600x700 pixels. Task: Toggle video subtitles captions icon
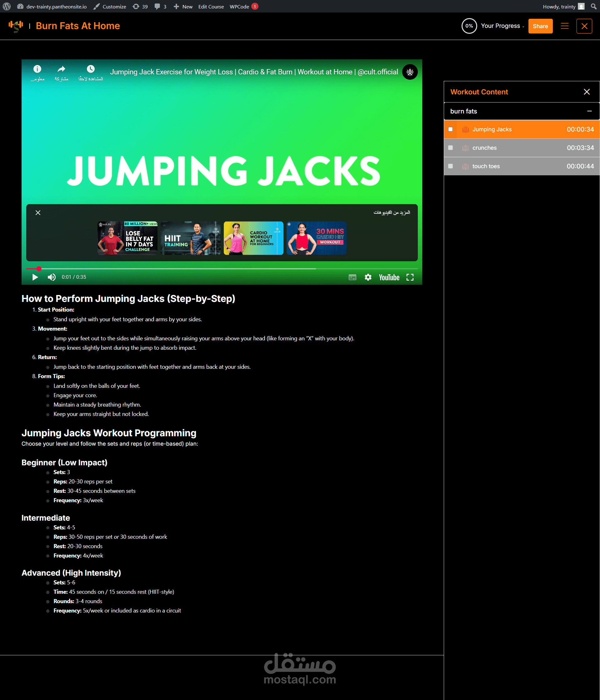point(352,277)
